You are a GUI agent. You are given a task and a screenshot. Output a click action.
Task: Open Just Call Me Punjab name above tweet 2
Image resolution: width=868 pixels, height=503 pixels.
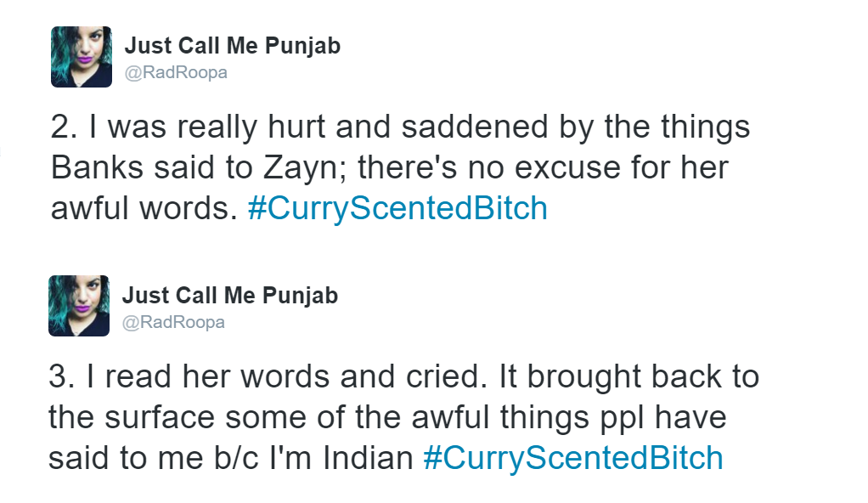(233, 46)
